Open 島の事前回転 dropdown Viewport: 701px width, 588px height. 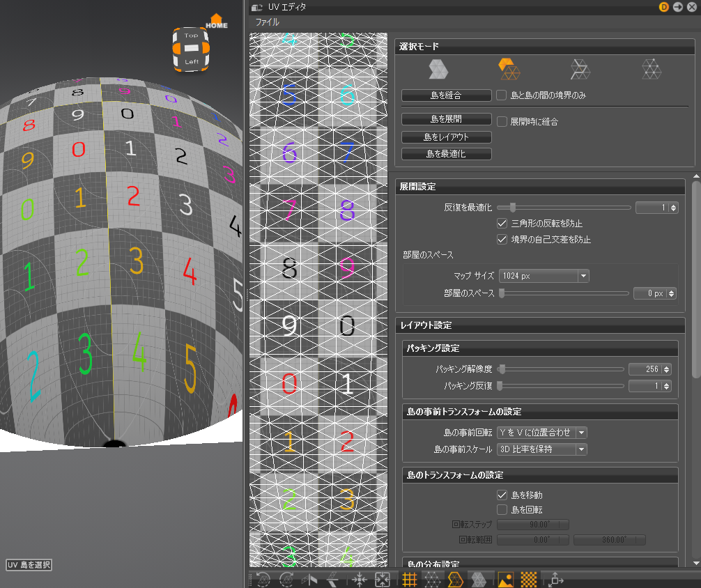[542, 433]
